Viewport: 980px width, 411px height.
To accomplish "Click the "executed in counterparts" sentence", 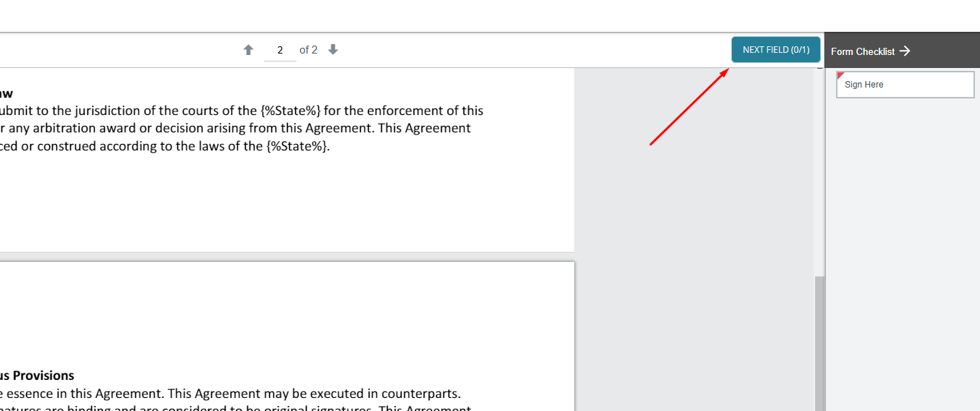I will [x=231, y=394].
